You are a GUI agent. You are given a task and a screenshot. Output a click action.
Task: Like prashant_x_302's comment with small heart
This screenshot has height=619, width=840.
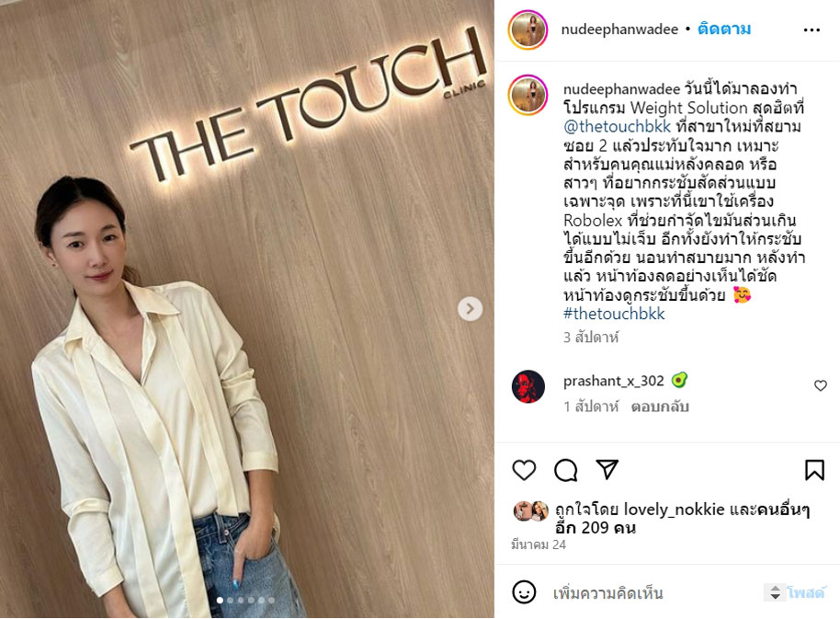pos(820,385)
